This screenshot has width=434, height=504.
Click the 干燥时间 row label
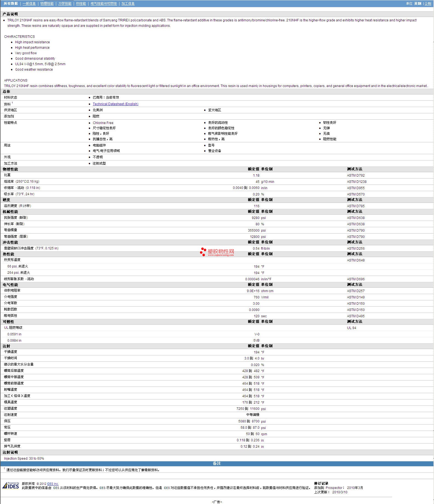10,358
